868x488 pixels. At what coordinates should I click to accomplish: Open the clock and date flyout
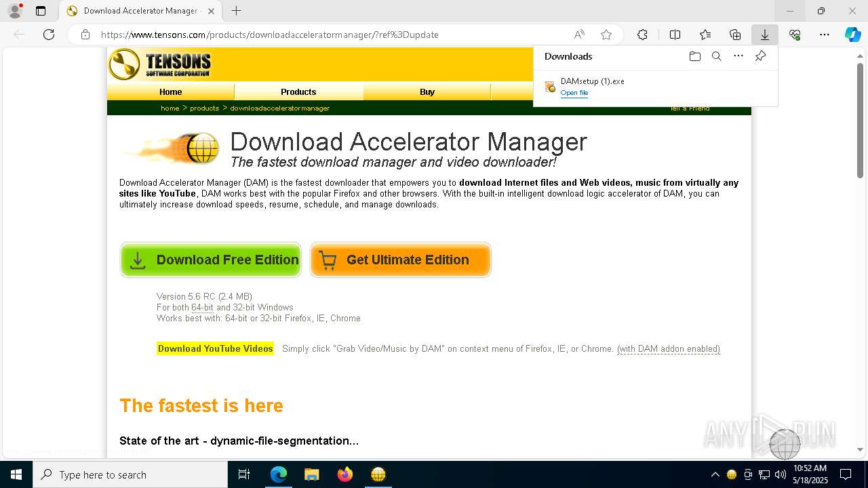coord(810,474)
